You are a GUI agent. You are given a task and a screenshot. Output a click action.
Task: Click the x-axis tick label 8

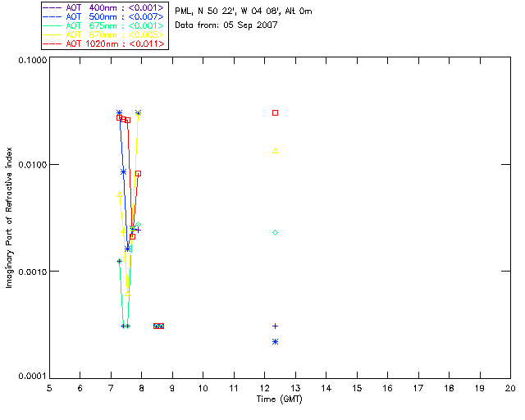click(x=142, y=388)
